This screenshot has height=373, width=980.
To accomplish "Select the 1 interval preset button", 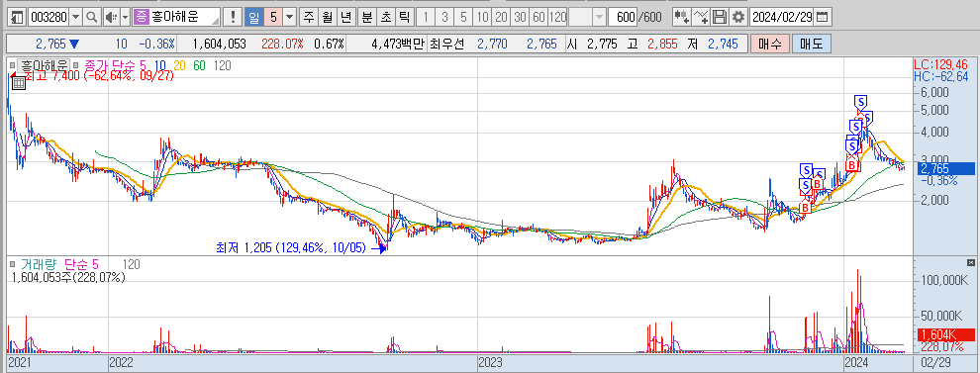I will coord(426,17).
